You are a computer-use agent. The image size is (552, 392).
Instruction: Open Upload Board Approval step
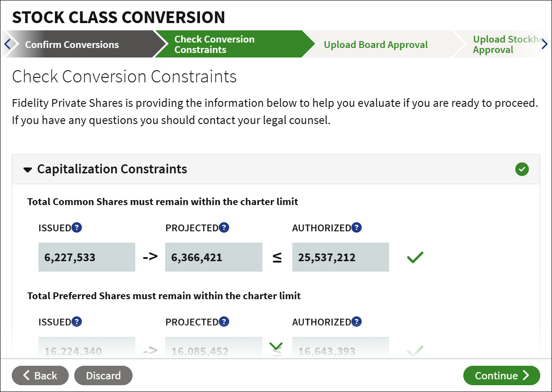tap(376, 44)
